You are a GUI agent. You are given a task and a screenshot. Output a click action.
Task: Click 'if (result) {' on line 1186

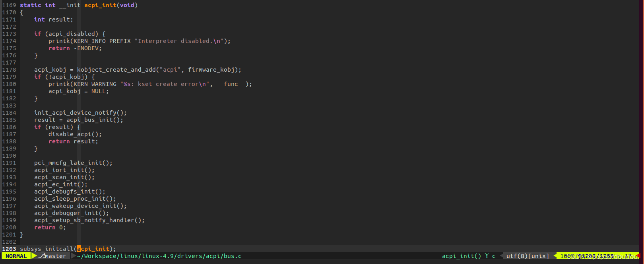click(x=57, y=127)
